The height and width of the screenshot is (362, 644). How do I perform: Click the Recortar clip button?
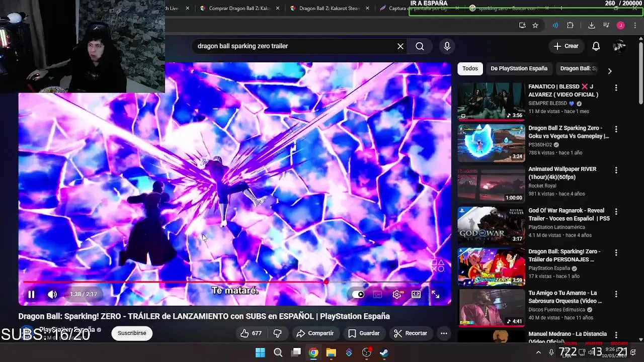411,333
